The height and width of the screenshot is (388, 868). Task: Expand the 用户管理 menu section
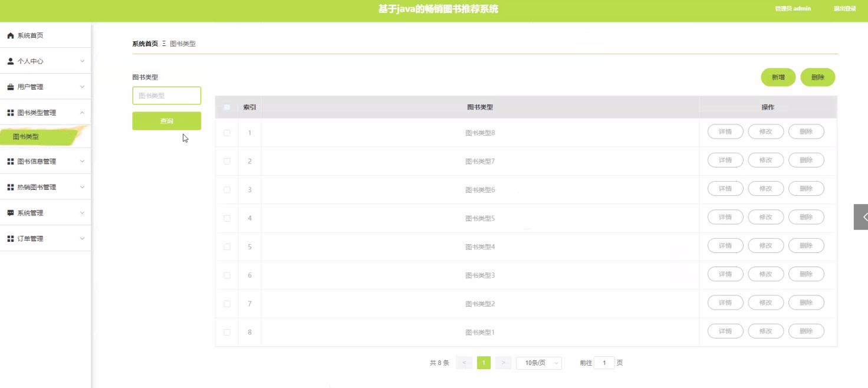44,86
